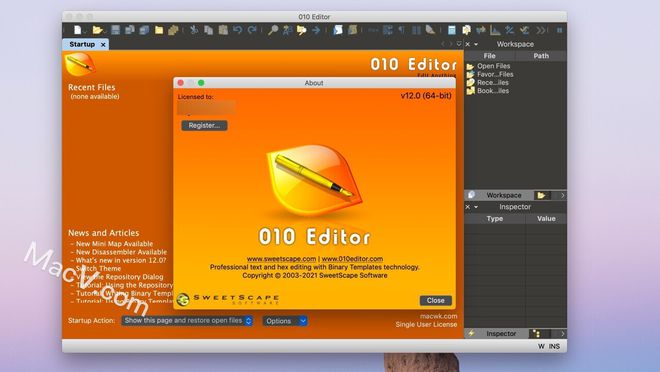Open New Mini Map Available article
The height and width of the screenshot is (372, 660).
point(114,244)
